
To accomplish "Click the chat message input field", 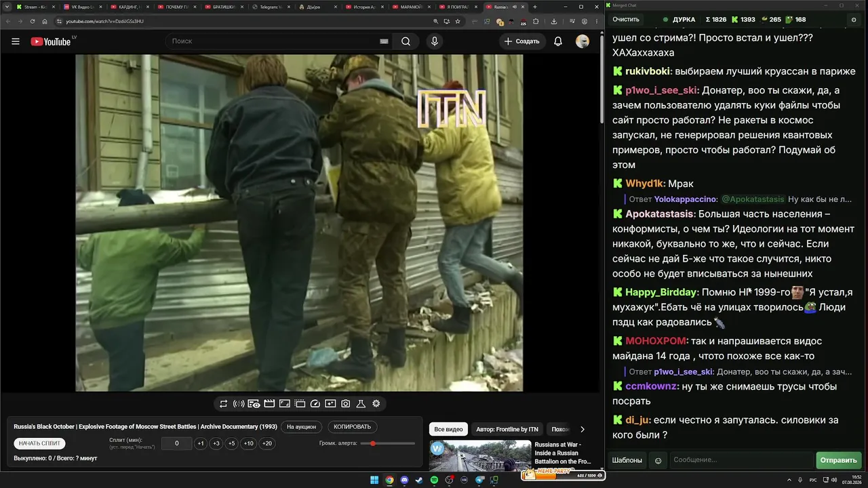I will [741, 460].
